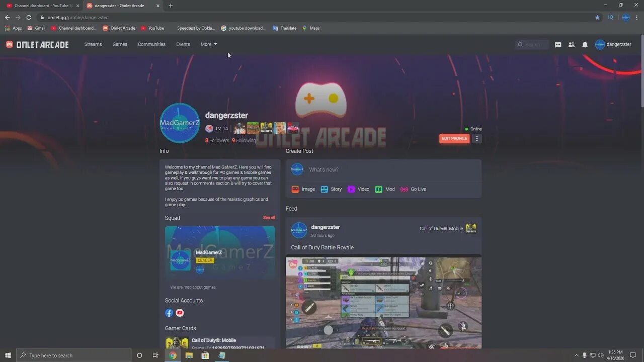Go to the Communities page

tap(151, 44)
